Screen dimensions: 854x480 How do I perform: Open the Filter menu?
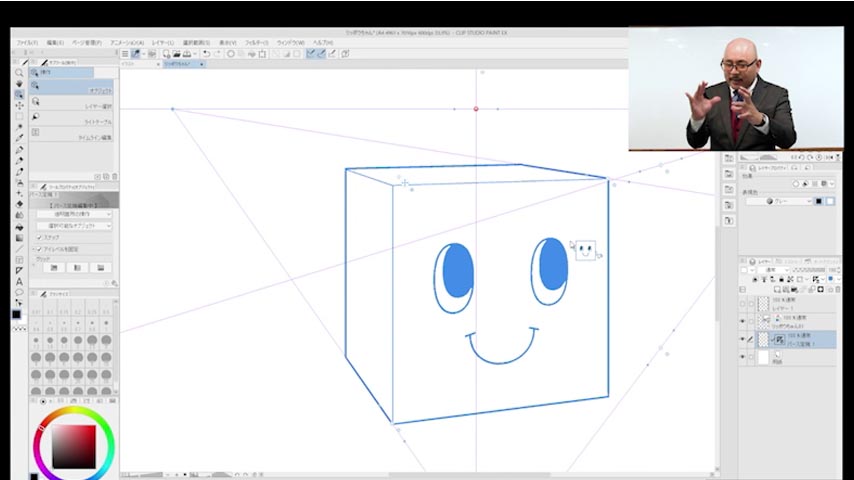click(256, 42)
